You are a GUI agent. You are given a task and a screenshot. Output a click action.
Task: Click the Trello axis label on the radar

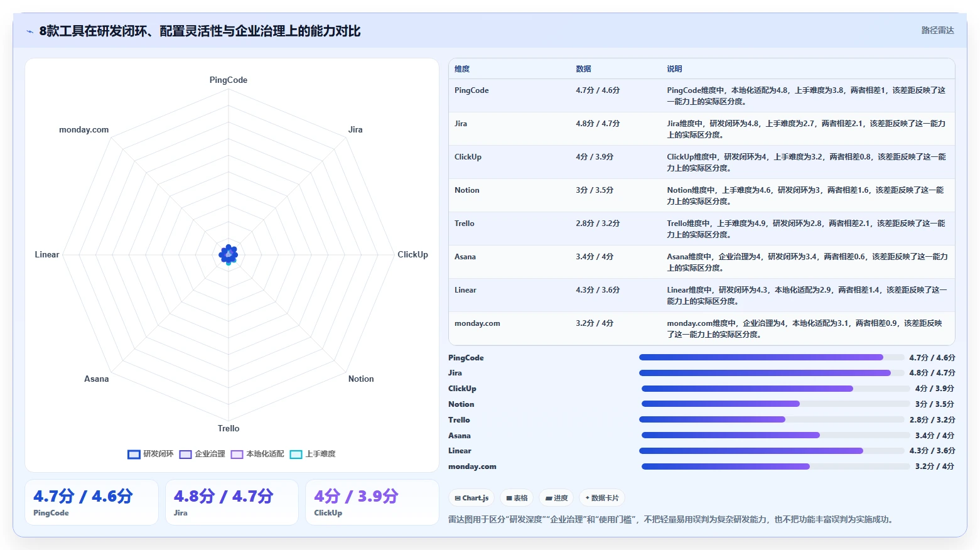[x=229, y=429]
